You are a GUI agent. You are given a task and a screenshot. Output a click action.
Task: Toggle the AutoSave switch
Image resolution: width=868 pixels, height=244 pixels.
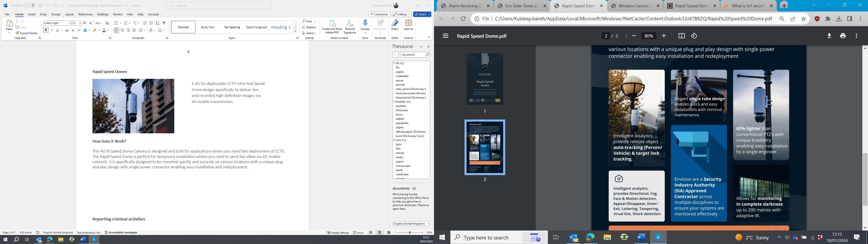tap(30, 5)
